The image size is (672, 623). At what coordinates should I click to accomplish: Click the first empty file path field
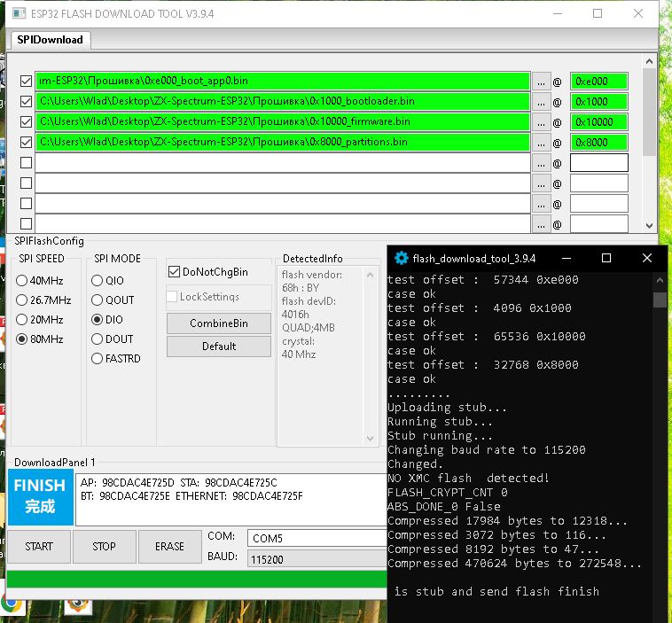click(283, 163)
